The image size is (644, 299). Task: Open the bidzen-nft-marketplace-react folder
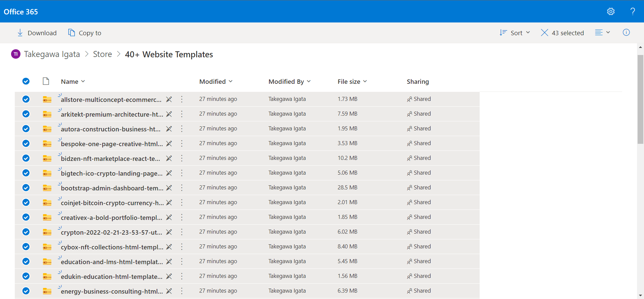tap(110, 159)
